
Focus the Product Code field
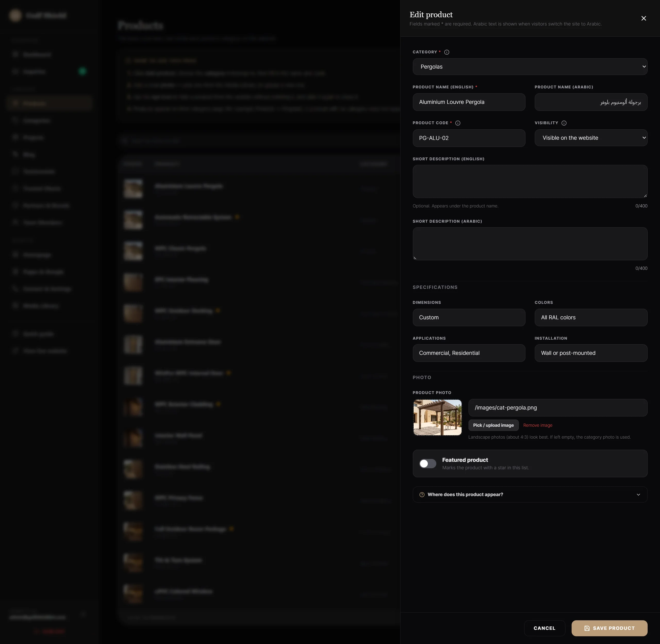pyautogui.click(x=469, y=138)
